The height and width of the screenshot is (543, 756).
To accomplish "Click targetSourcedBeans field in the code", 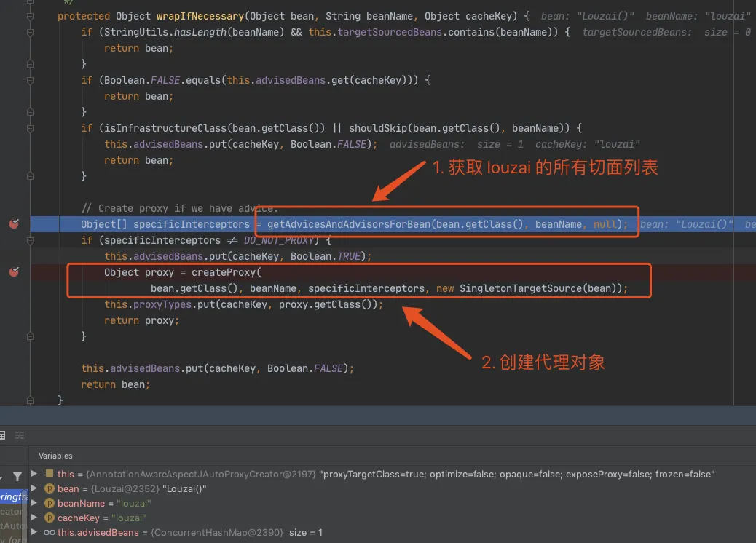I will click(390, 32).
